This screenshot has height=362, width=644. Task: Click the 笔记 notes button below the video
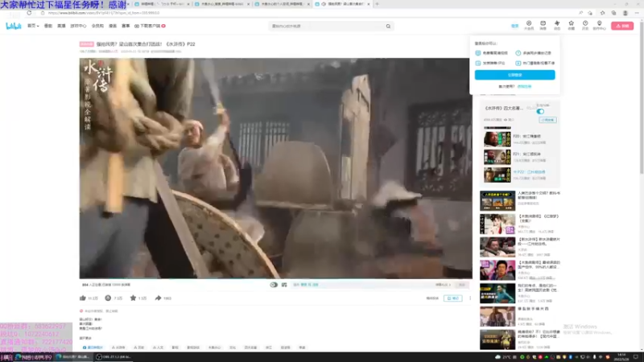click(453, 298)
